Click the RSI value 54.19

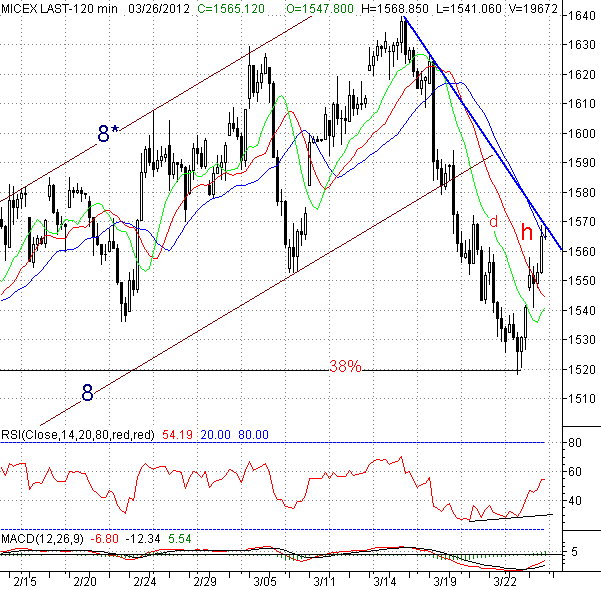(177, 435)
